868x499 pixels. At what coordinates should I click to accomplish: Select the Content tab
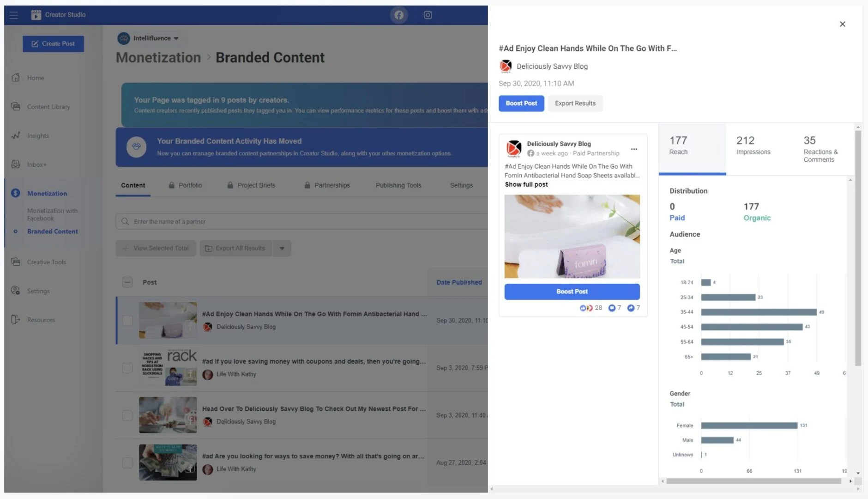[x=133, y=185]
